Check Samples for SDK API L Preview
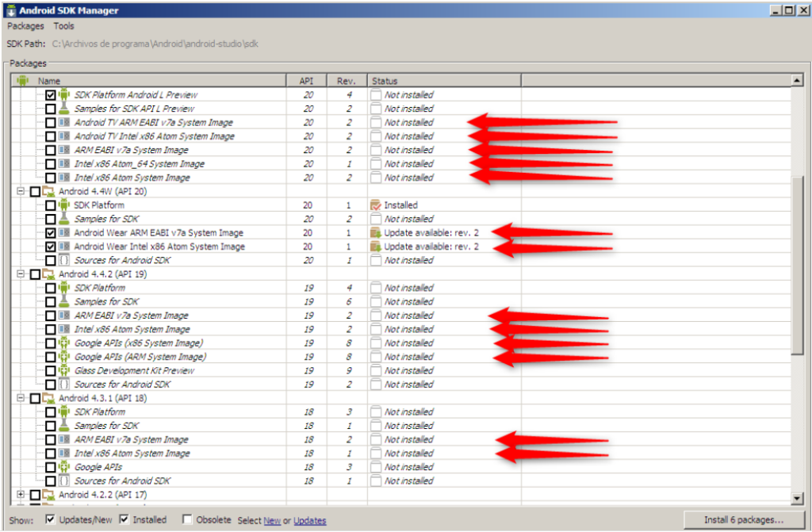812x532 pixels. (50, 109)
